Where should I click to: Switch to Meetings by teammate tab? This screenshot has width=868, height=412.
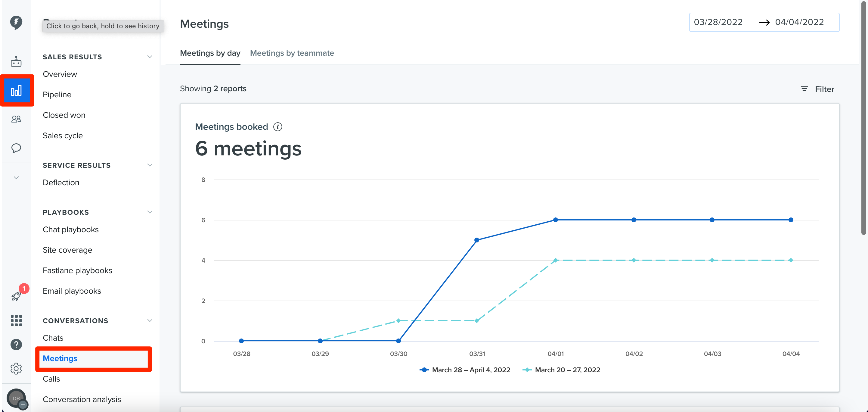pos(292,53)
